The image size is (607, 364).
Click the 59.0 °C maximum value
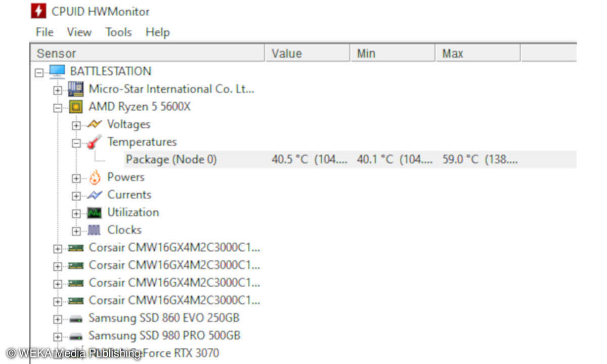pyautogui.click(x=480, y=160)
